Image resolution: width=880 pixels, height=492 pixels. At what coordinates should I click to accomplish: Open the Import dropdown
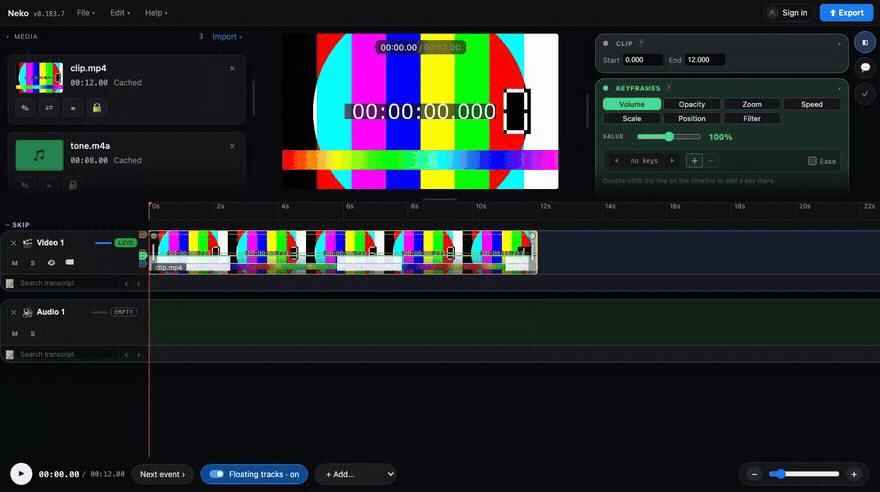(227, 37)
